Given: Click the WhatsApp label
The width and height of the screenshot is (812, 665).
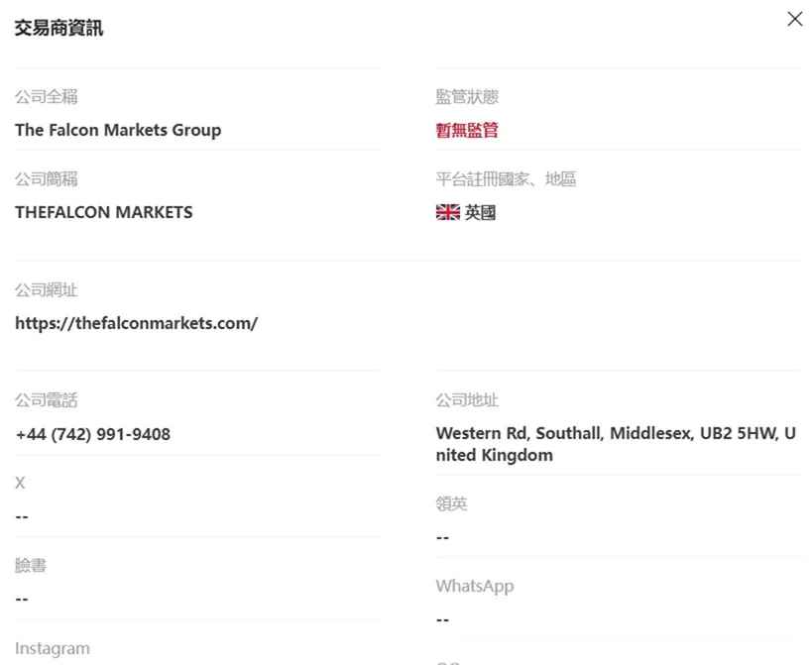Looking at the screenshot, I should click(x=475, y=587).
